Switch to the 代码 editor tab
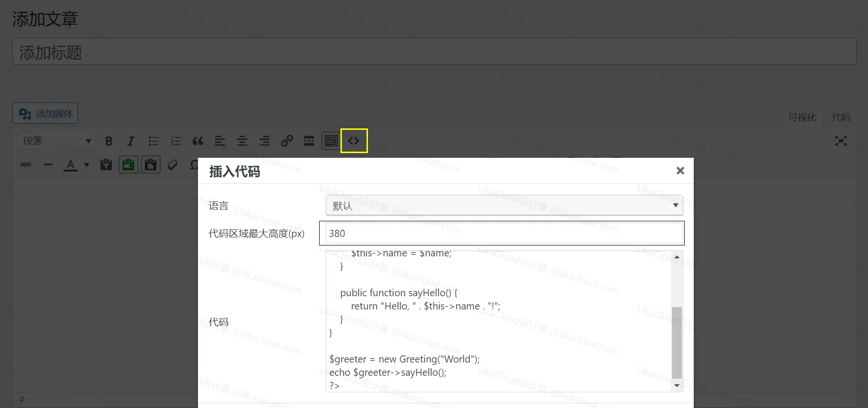This screenshot has width=868, height=408. pos(841,117)
